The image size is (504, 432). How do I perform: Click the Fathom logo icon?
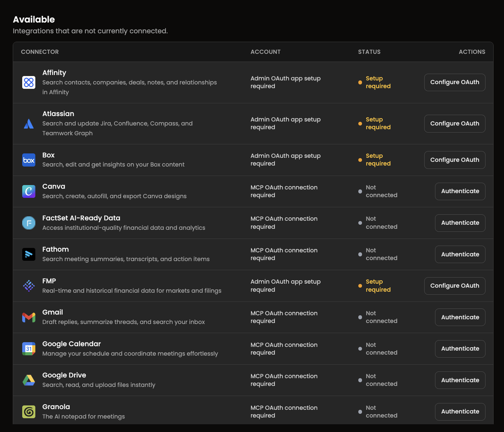pos(29,254)
